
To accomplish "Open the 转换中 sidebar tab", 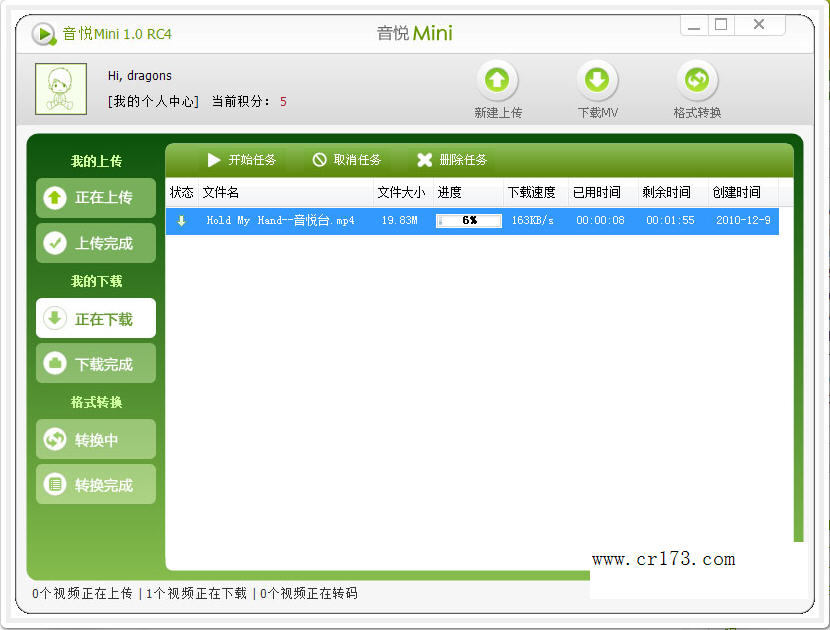I will (96, 439).
